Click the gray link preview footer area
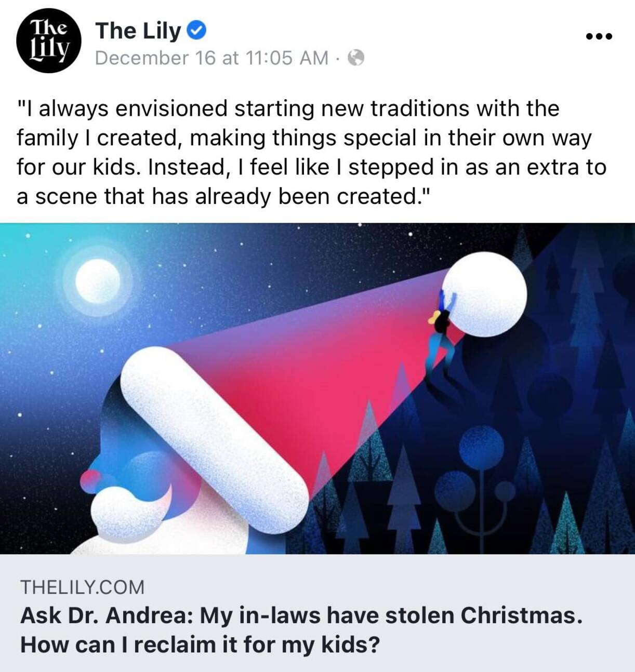This screenshot has width=635, height=672. point(317,613)
